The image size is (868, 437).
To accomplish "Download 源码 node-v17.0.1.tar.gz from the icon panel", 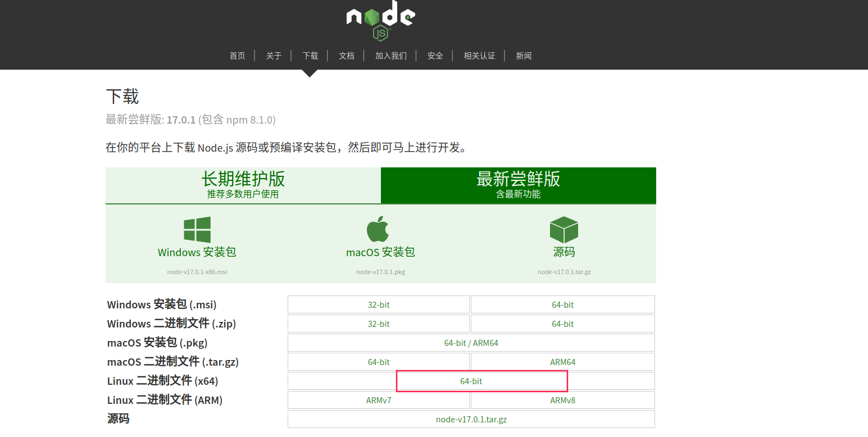I will [x=563, y=271].
